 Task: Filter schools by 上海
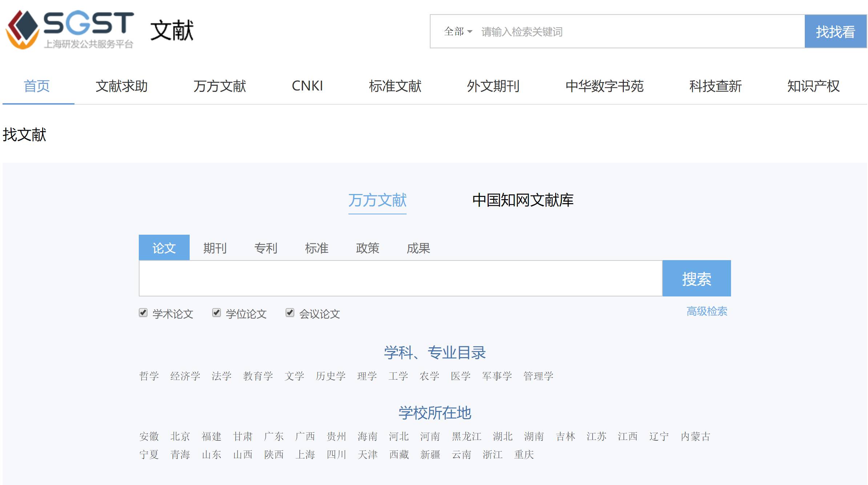point(305,454)
